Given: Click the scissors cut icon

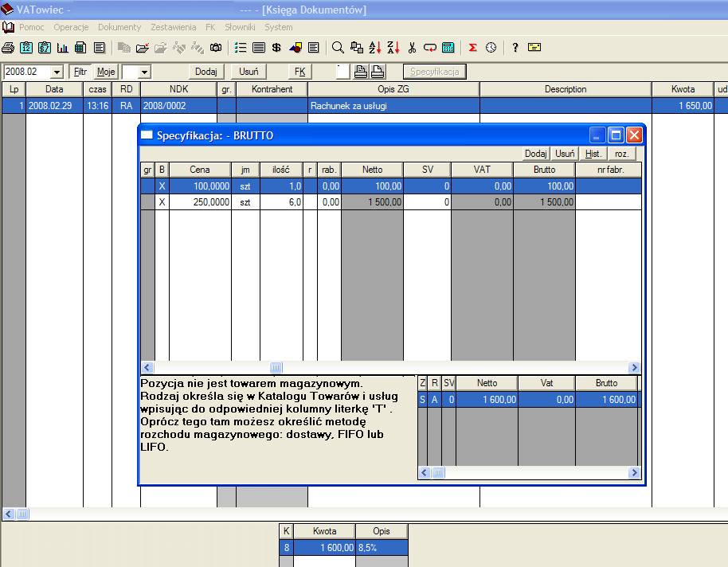Looking at the screenshot, I should pos(413,48).
